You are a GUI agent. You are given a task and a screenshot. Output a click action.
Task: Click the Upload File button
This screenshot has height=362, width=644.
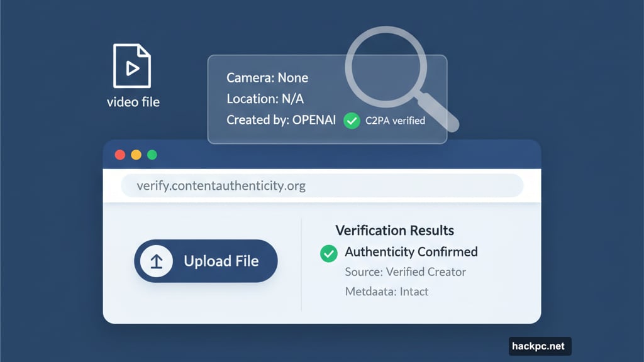pyautogui.click(x=206, y=261)
